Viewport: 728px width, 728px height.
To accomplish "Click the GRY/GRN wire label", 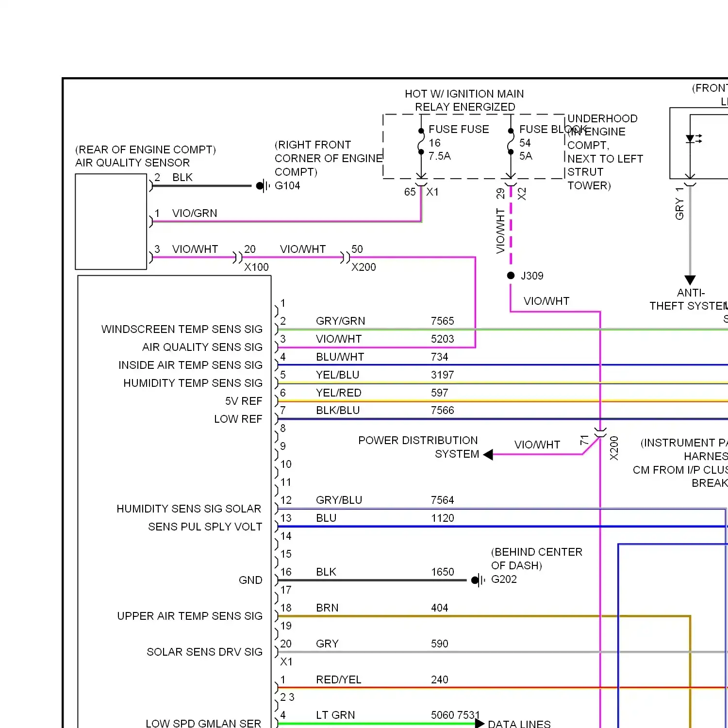I will tap(340, 321).
